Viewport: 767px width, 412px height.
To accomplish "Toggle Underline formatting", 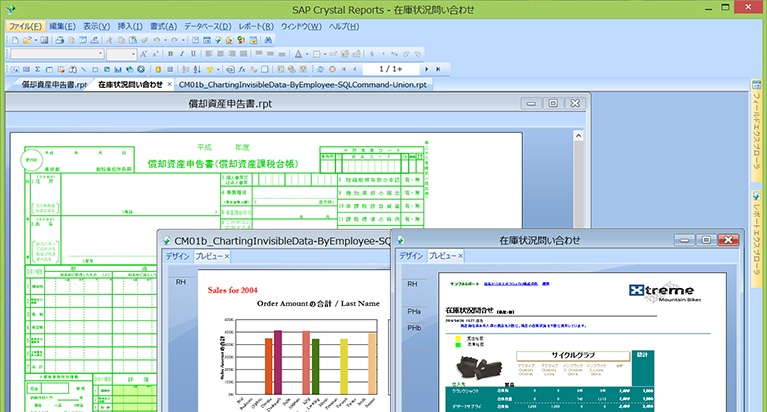I will pos(193,54).
